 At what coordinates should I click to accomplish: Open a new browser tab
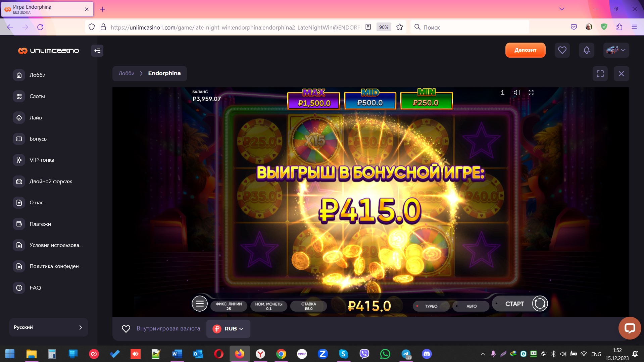pyautogui.click(x=103, y=9)
